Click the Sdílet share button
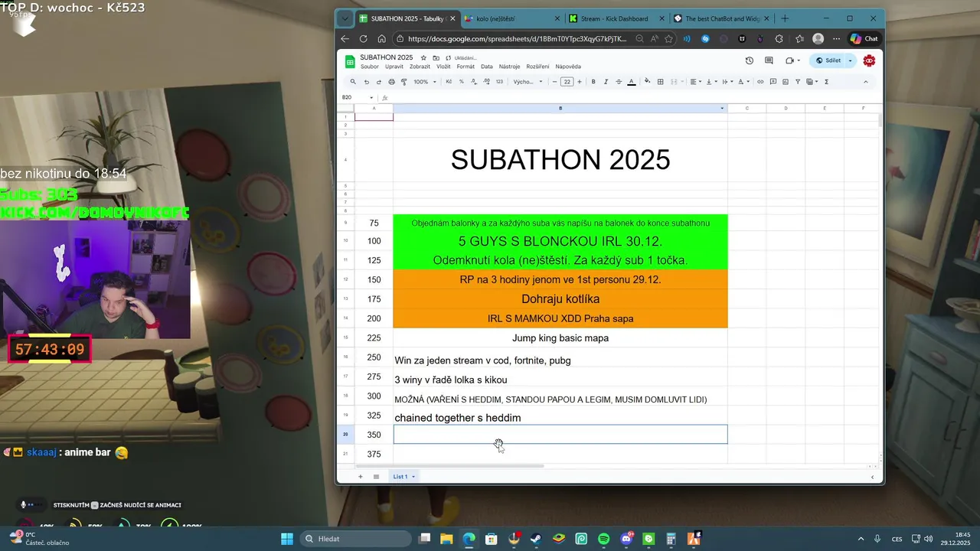Image resolution: width=980 pixels, height=551 pixels. (x=828, y=60)
